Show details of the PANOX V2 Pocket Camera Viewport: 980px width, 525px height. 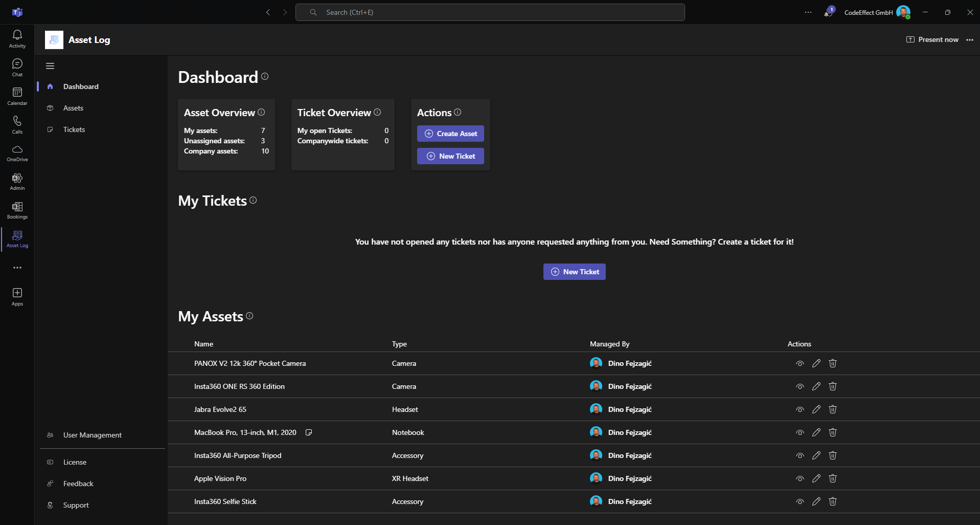[x=800, y=363]
